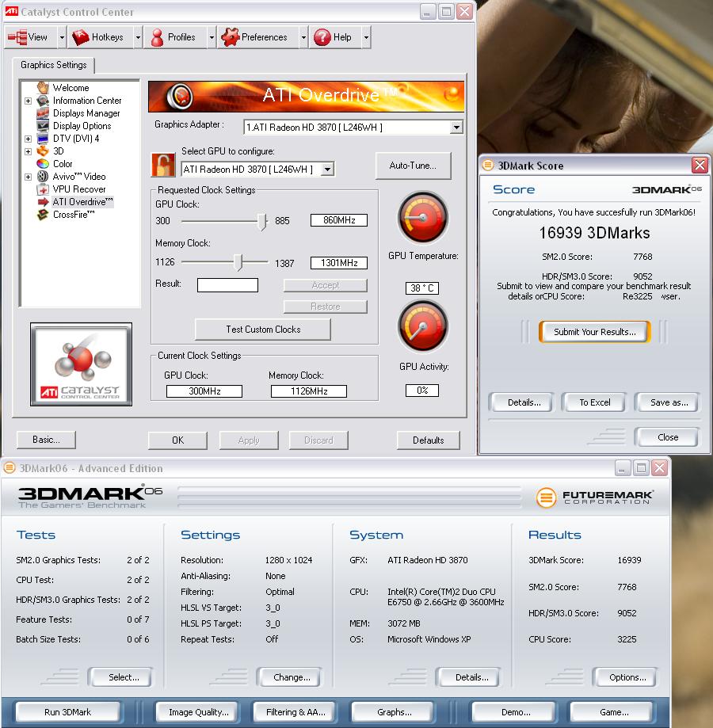Screen dimensions: 713x728
Task: Expand the Information Center tree node
Action: click(29, 101)
